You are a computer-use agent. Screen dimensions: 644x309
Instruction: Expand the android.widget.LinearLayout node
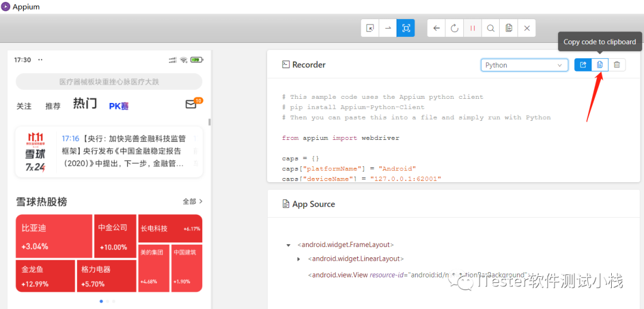tap(299, 260)
